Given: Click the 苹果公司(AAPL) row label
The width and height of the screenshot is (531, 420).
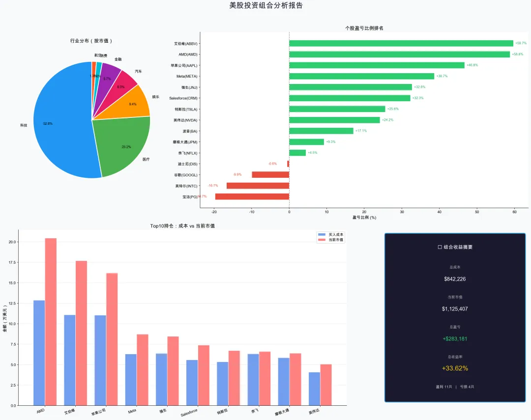Looking at the screenshot, I should 184,65.
